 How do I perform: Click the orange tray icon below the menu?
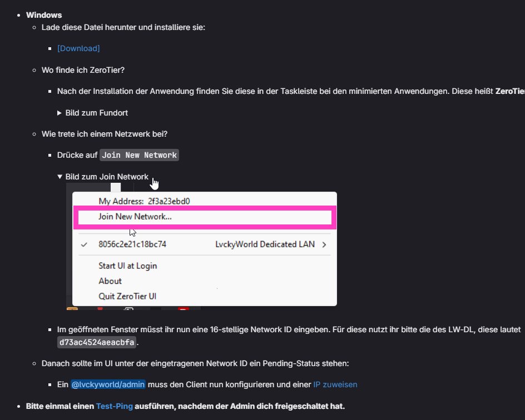(x=72, y=308)
